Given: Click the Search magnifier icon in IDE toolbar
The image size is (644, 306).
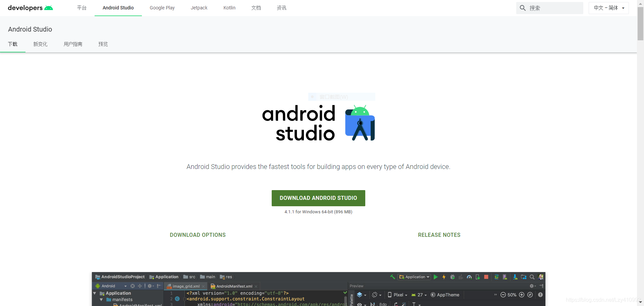Looking at the screenshot, I should 532,277.
